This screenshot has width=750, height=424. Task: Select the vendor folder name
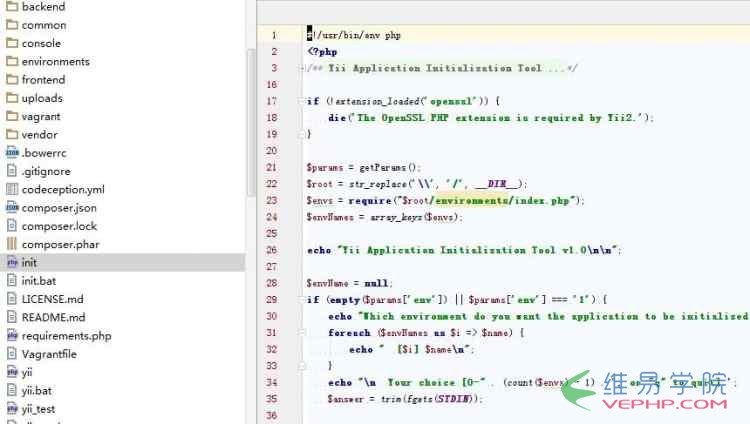pyautogui.click(x=40, y=134)
